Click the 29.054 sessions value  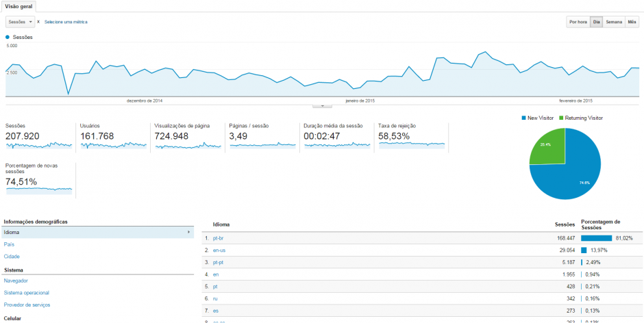point(567,250)
